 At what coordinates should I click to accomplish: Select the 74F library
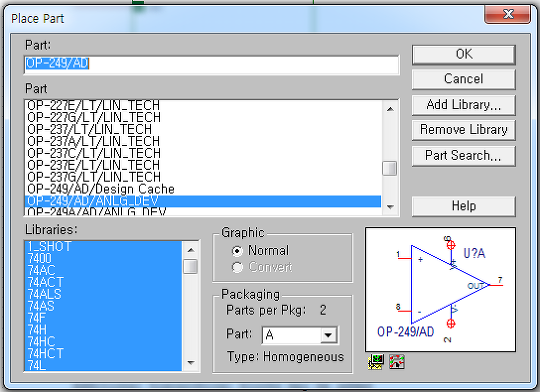[103, 318]
